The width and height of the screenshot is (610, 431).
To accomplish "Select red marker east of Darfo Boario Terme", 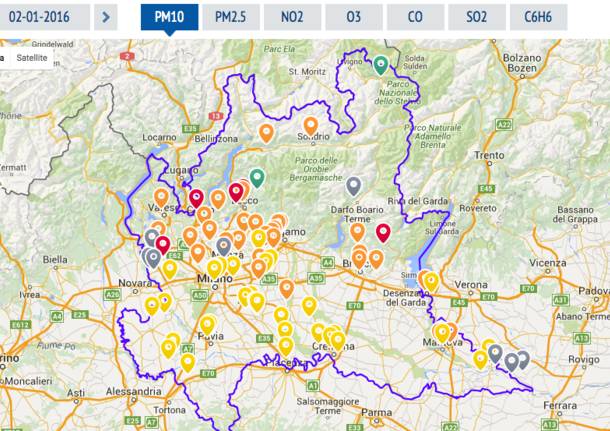I will 383,232.
